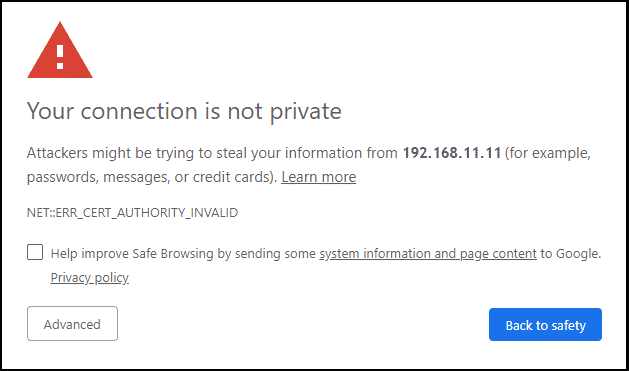Click the 'to Google.' text after the link
Viewport: 629px width, 371px height.
coord(570,254)
